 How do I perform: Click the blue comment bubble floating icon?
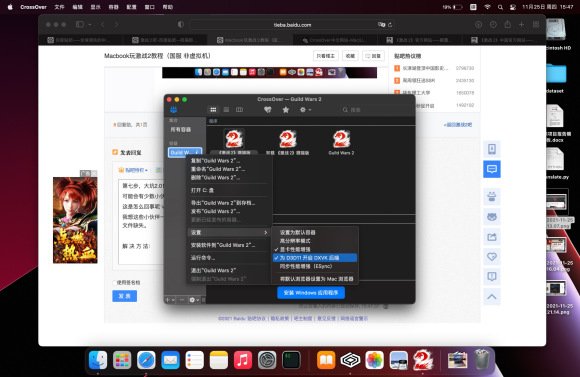point(492,169)
